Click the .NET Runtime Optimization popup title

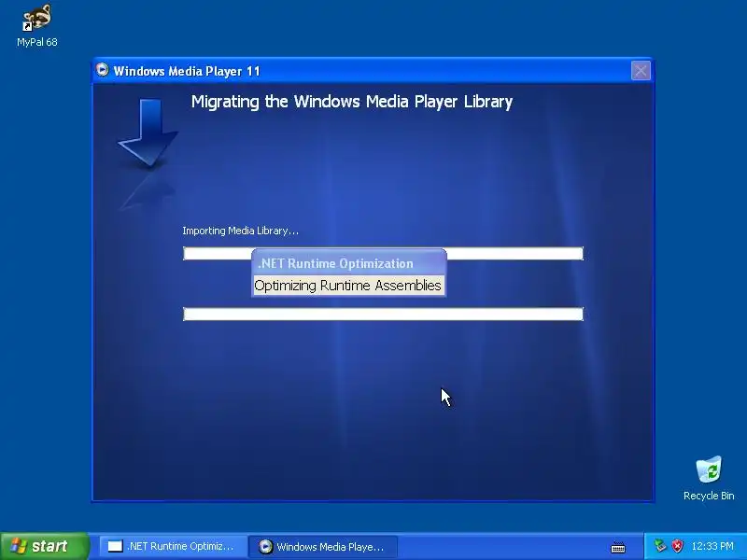tap(335, 263)
